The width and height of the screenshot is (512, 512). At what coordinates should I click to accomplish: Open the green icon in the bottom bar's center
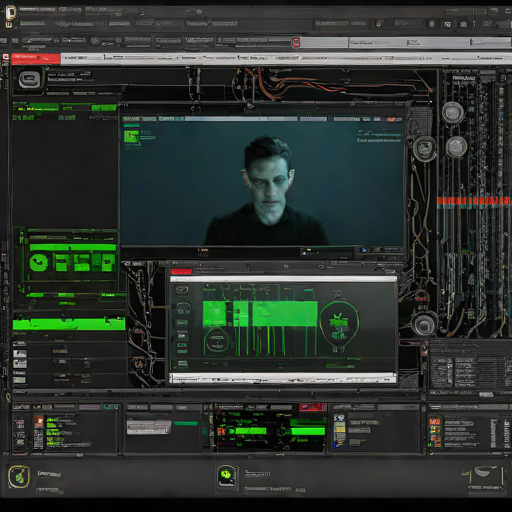(x=227, y=476)
